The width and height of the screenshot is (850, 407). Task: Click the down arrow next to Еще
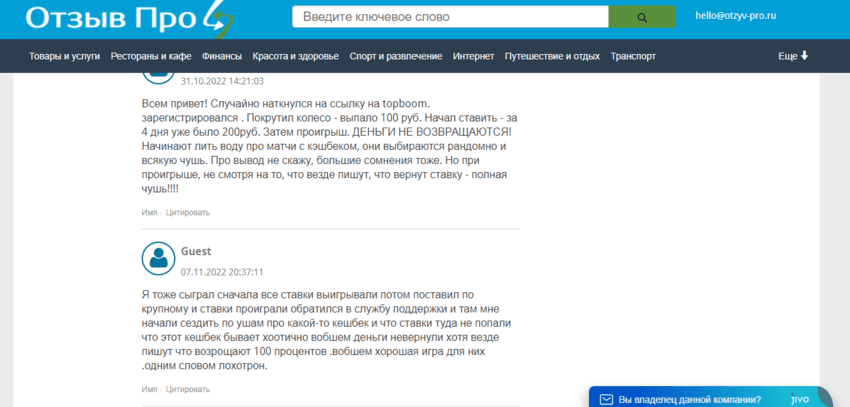804,56
